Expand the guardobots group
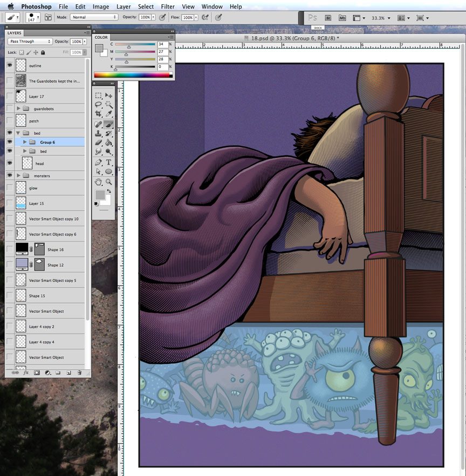The height and width of the screenshot is (476, 466). coord(18,108)
